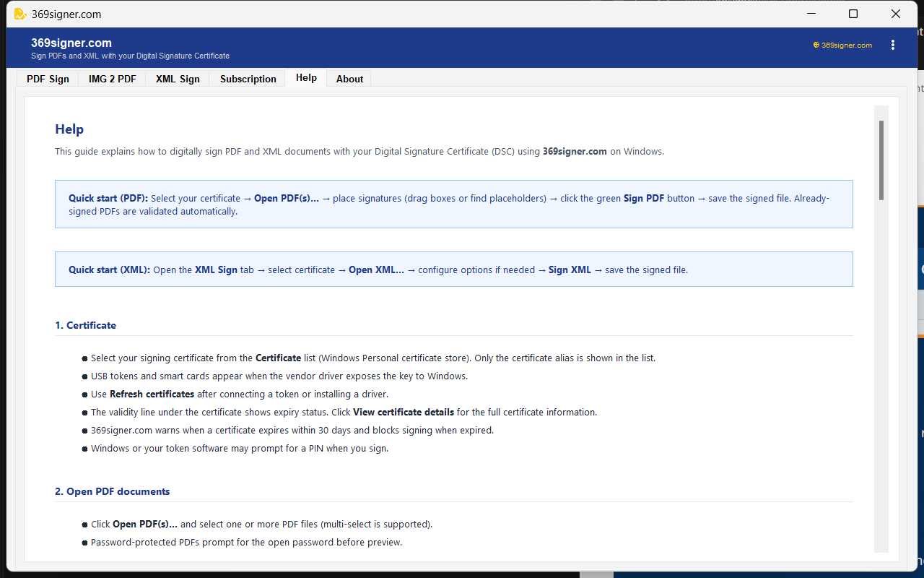Click the 369signer.com yellow link in header

pyautogui.click(x=842, y=45)
